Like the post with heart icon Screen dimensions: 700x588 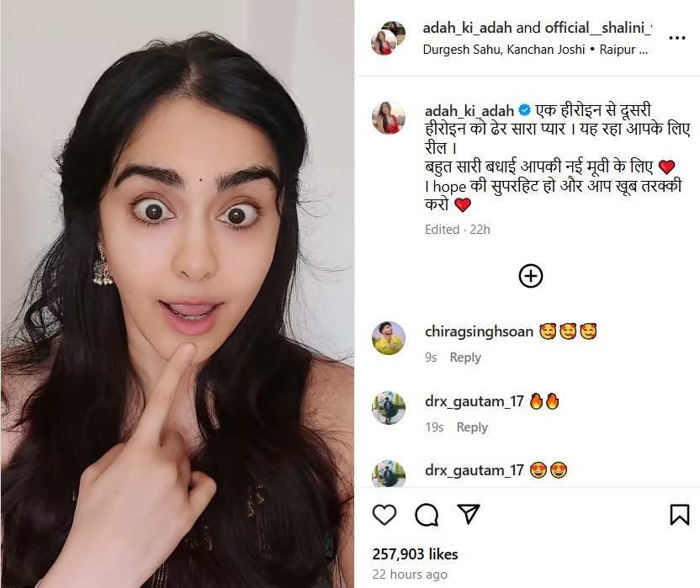point(384,515)
